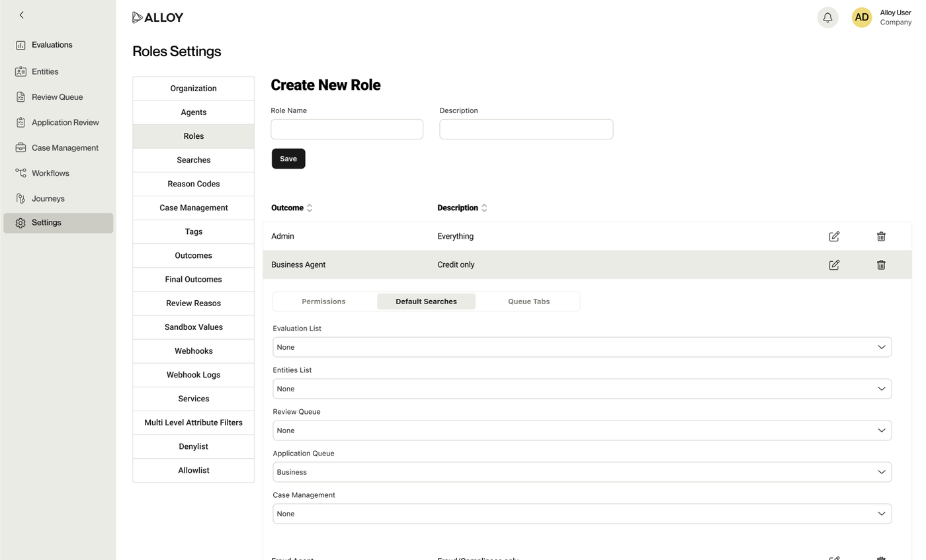Click the notification bell icon
Image resolution: width=926 pixels, height=560 pixels.
827,18
